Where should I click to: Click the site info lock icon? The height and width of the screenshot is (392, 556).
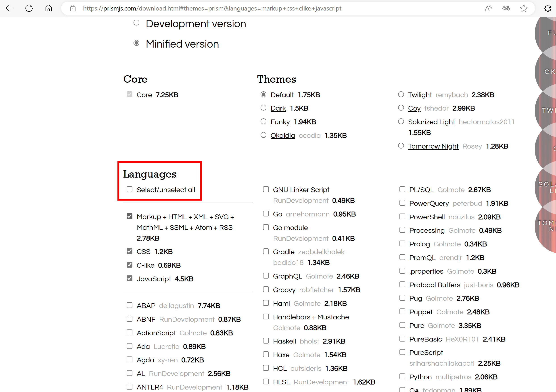coord(73,8)
